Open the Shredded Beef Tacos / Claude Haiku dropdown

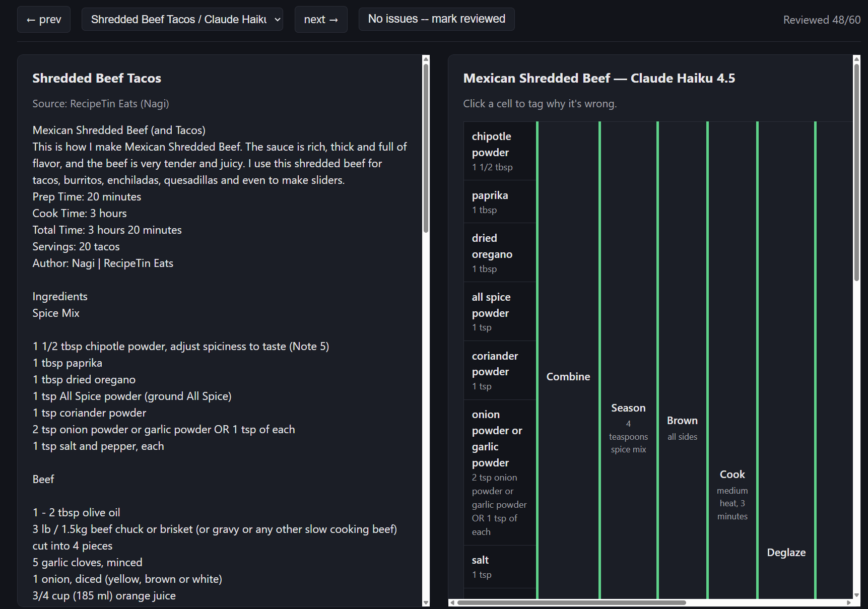(x=182, y=20)
